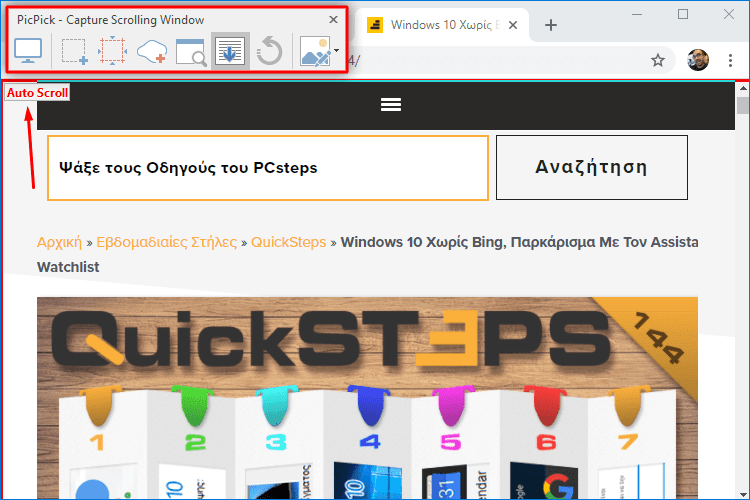Screen dimensions: 750x500
Task: Close the PicPick capture toolbar
Action: click(333, 20)
